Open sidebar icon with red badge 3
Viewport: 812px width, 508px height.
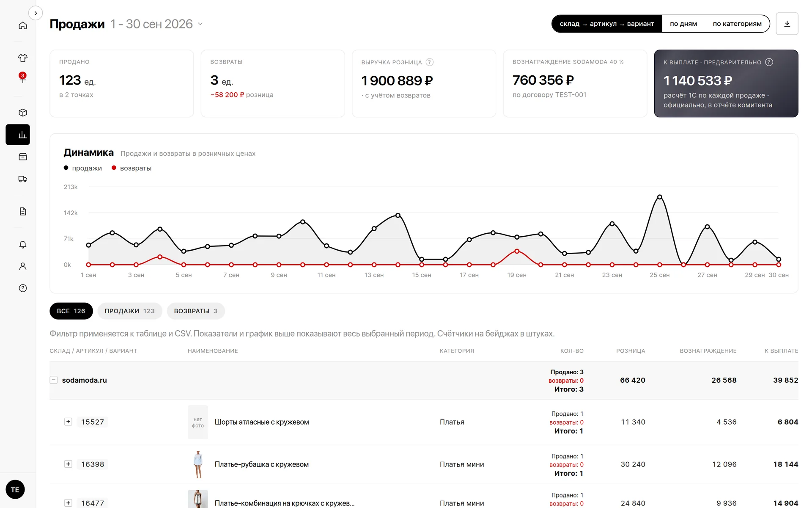[x=23, y=78]
